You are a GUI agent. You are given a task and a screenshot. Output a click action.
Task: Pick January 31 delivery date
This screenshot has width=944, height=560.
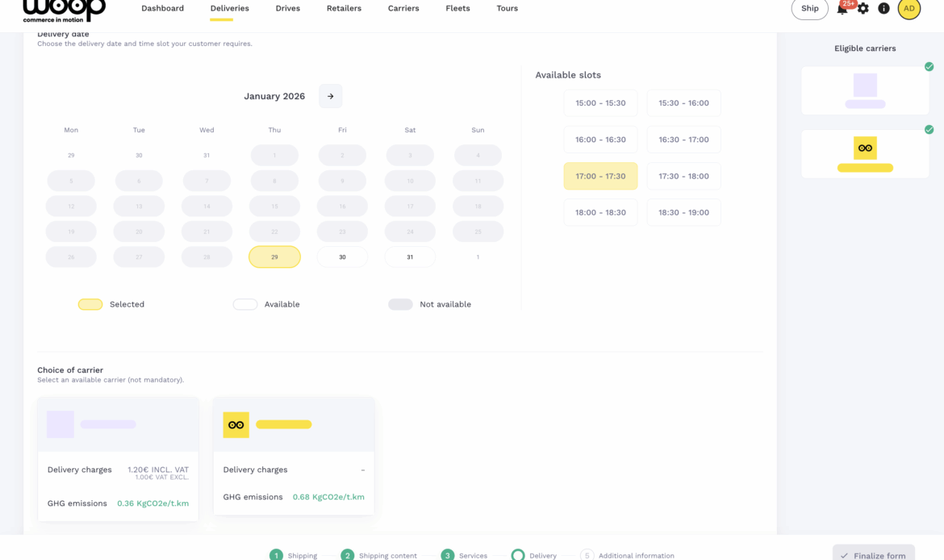pos(410,257)
